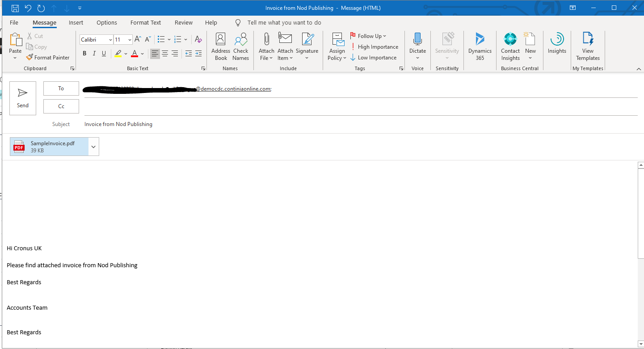
Task: Open the Calibri font name dropdown
Action: click(110, 40)
